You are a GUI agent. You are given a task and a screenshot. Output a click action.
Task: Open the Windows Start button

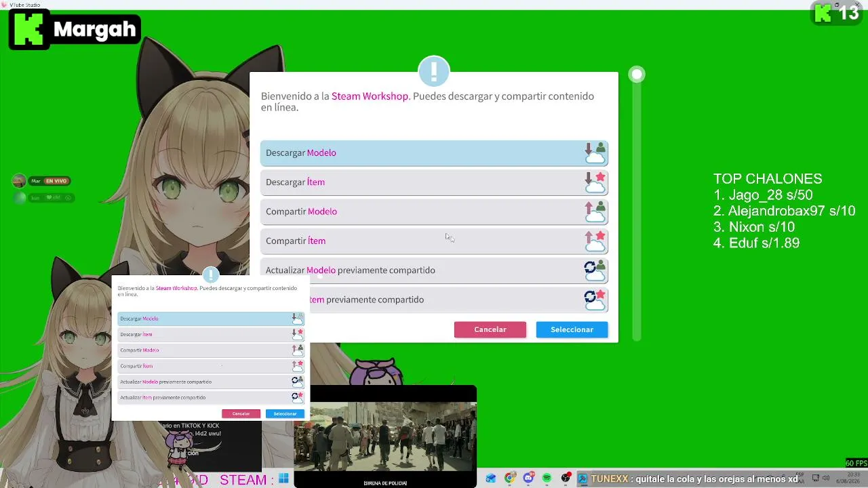coord(283,479)
